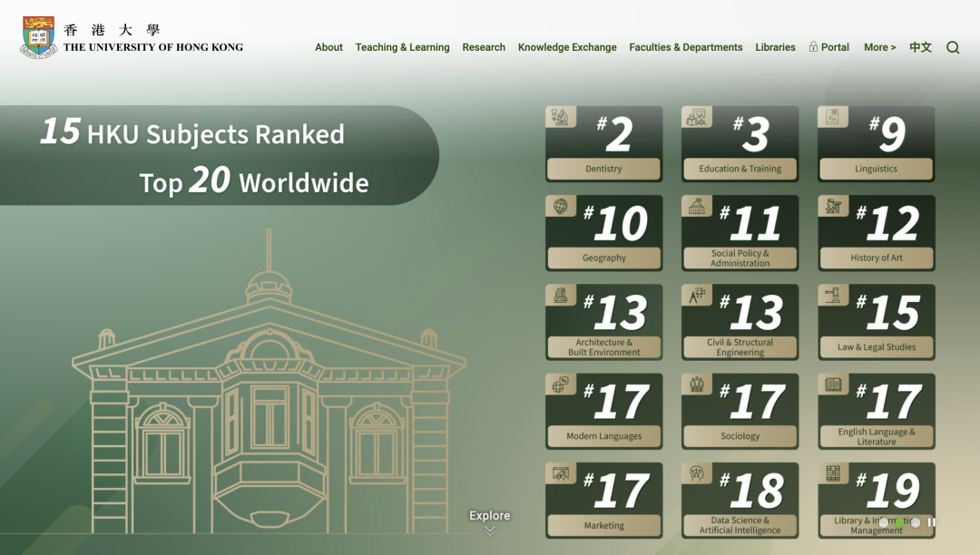Image resolution: width=980 pixels, height=555 pixels.
Task: Click the "Linguistics" subject label
Action: point(877,169)
